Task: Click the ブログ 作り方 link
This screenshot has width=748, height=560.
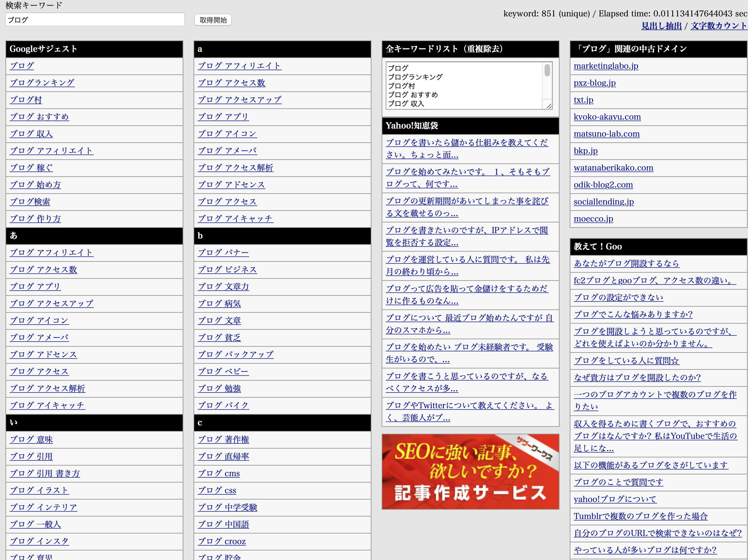Action: pos(35,219)
